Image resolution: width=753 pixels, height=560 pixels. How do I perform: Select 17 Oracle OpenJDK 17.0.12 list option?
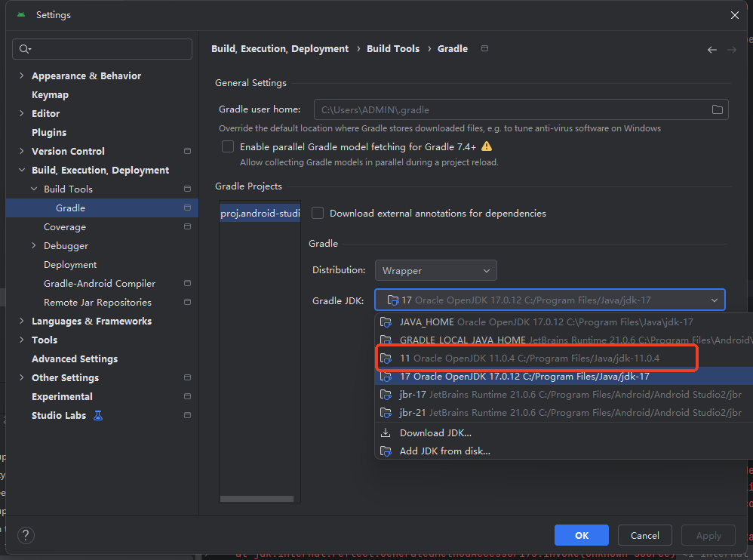(564, 376)
